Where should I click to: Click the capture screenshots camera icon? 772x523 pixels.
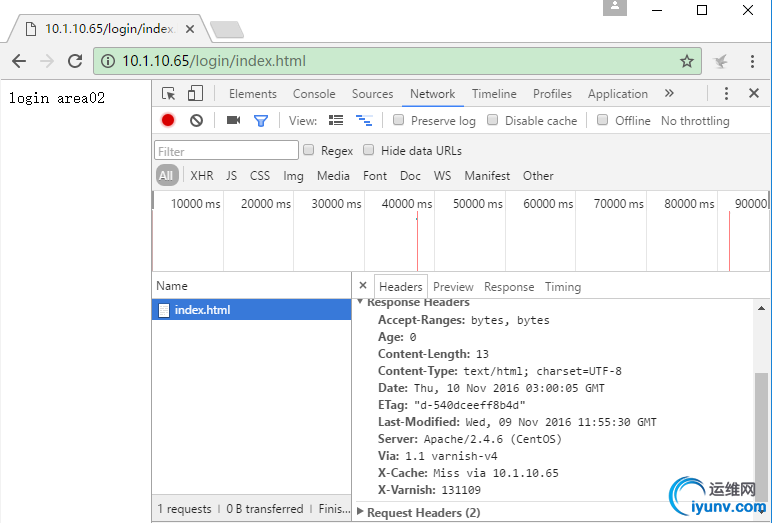click(x=233, y=120)
